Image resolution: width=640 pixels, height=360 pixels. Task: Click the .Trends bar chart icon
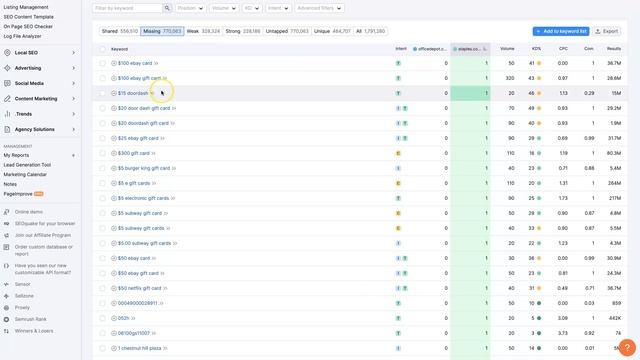coord(7,114)
